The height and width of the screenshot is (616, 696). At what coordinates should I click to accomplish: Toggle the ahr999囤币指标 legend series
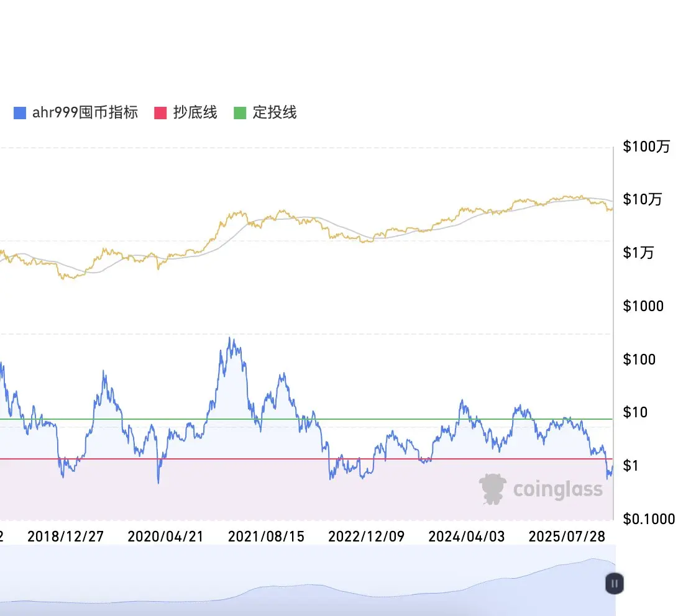76,112
